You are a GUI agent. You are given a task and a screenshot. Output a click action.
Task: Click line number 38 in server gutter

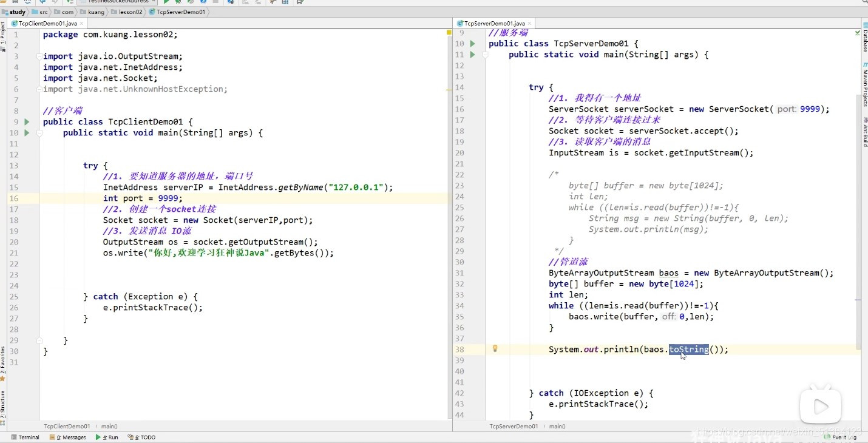tap(459, 350)
